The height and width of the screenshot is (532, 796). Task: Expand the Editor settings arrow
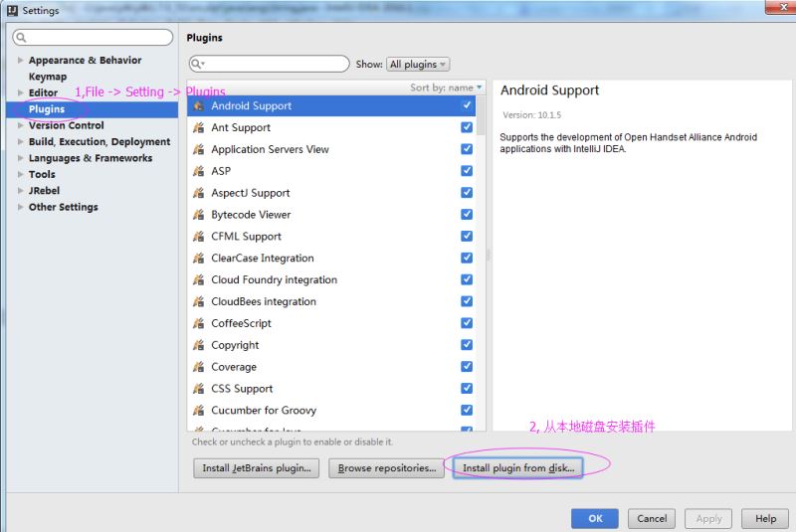point(20,92)
